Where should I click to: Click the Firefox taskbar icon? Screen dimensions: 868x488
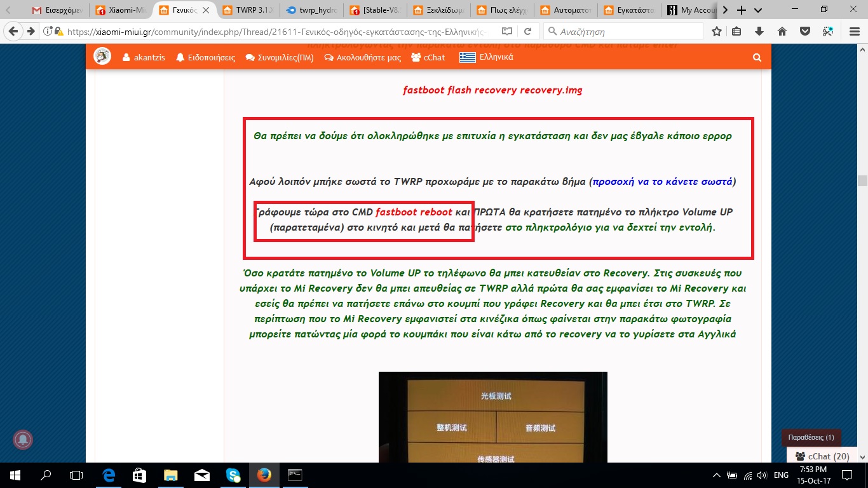264,475
